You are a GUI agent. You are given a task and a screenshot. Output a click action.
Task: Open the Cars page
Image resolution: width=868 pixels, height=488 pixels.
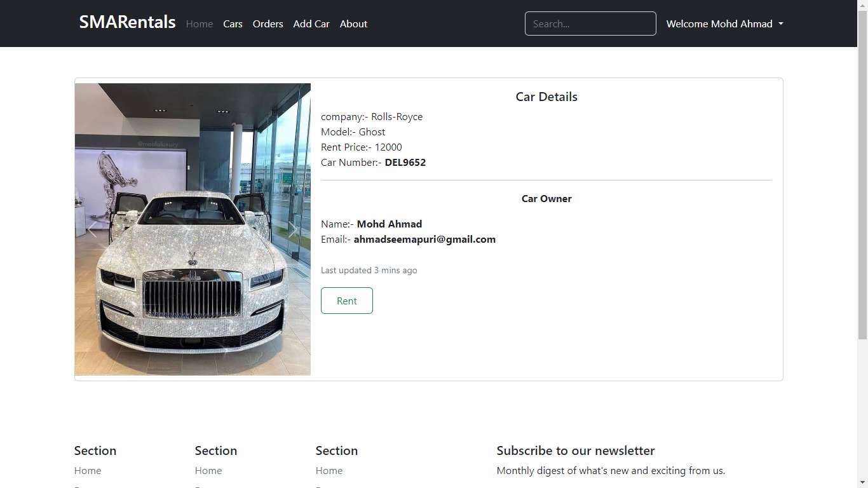coord(233,24)
